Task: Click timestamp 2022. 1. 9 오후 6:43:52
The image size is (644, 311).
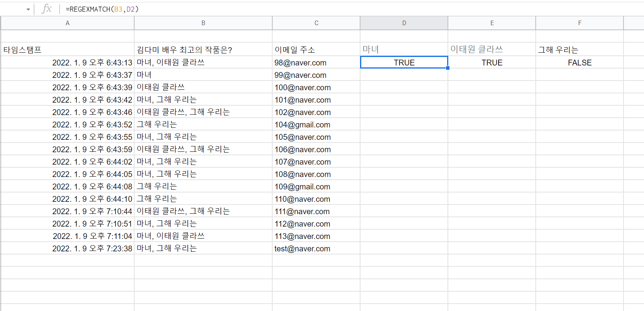Action: coord(67,124)
